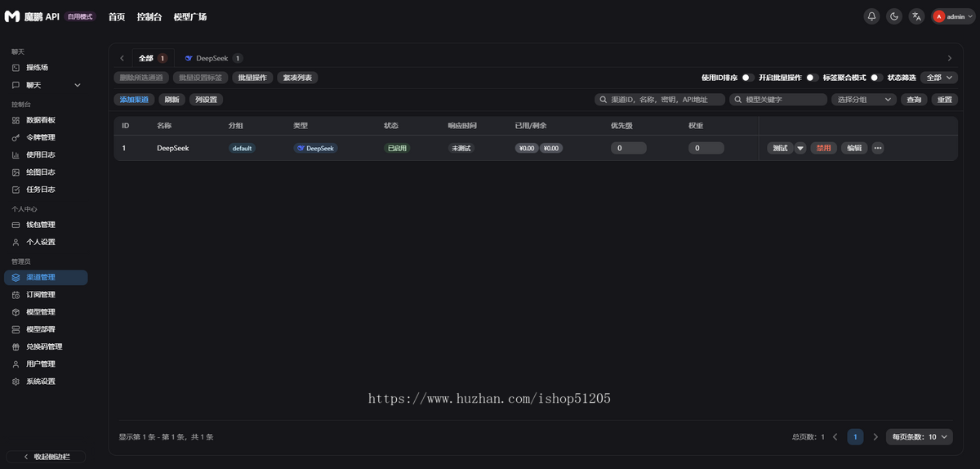The image size is (980, 469).
Task: Click the 添加渠道 button
Action: [x=134, y=100]
